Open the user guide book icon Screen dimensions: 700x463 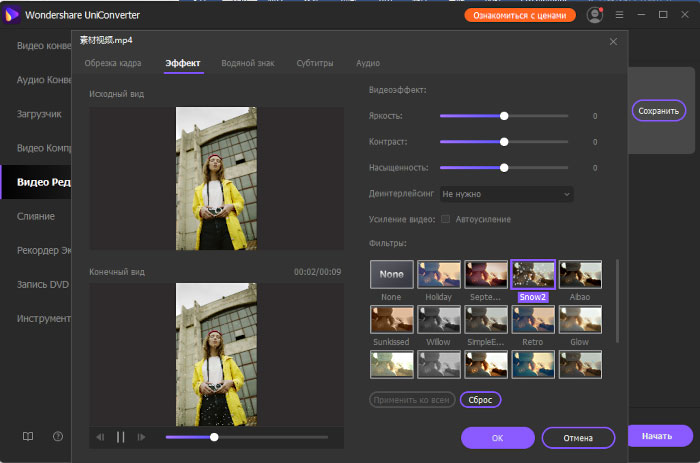pos(28,436)
